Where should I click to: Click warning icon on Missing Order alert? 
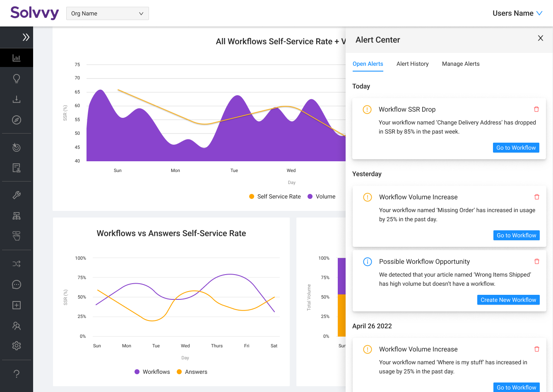coord(368,197)
